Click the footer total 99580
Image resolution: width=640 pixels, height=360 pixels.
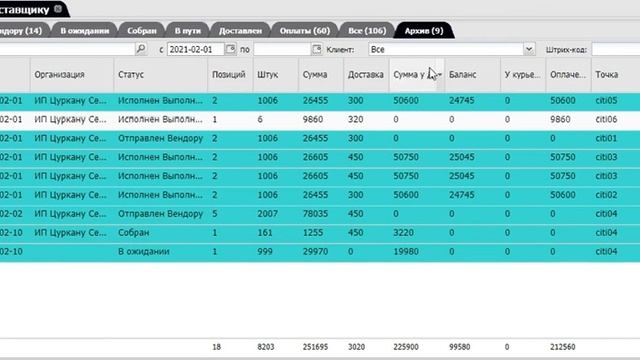point(460,347)
